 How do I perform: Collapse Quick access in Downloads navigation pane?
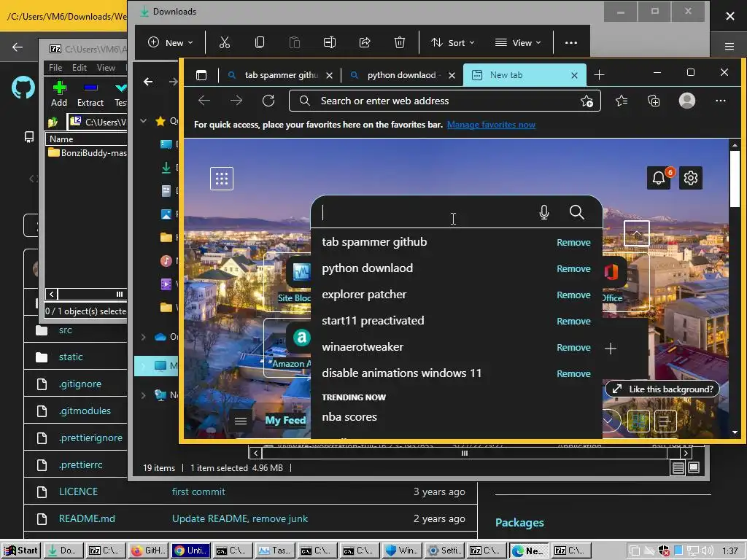point(144,121)
